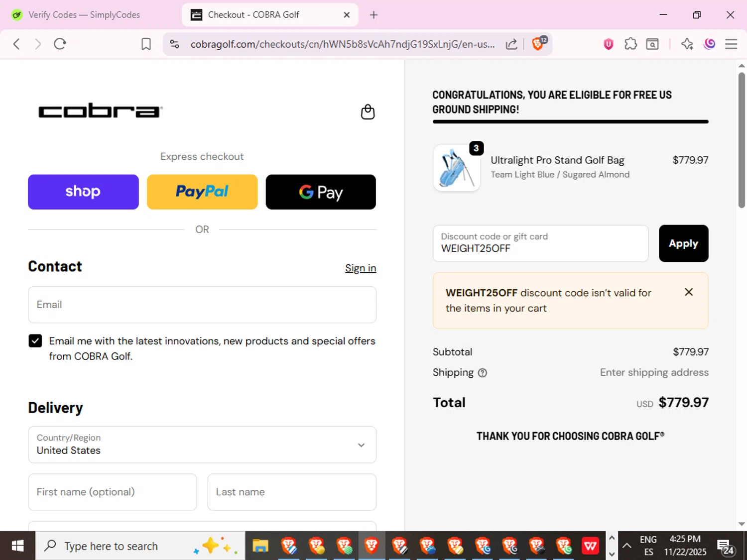
Task: Select the active Brave taskbar window
Action: [x=371, y=546]
